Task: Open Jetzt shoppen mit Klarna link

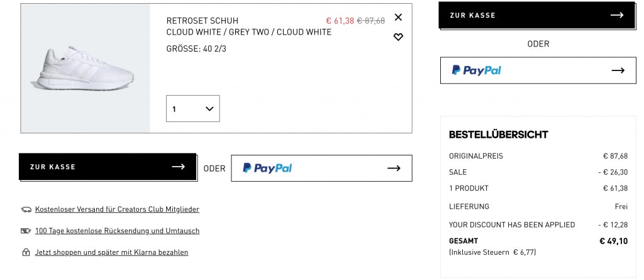Action: (111, 252)
